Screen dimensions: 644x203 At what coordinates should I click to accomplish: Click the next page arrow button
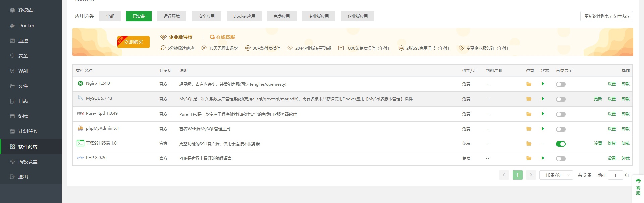click(x=531, y=175)
